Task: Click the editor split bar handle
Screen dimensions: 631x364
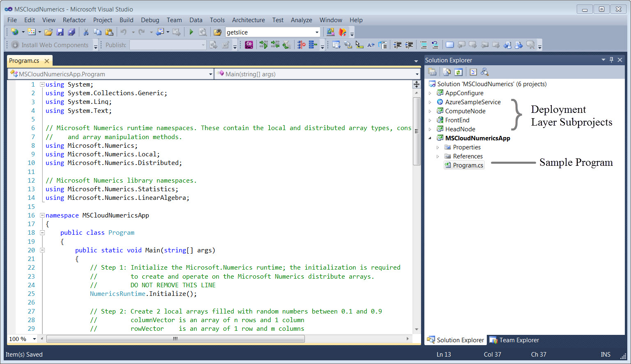Action: (417, 85)
